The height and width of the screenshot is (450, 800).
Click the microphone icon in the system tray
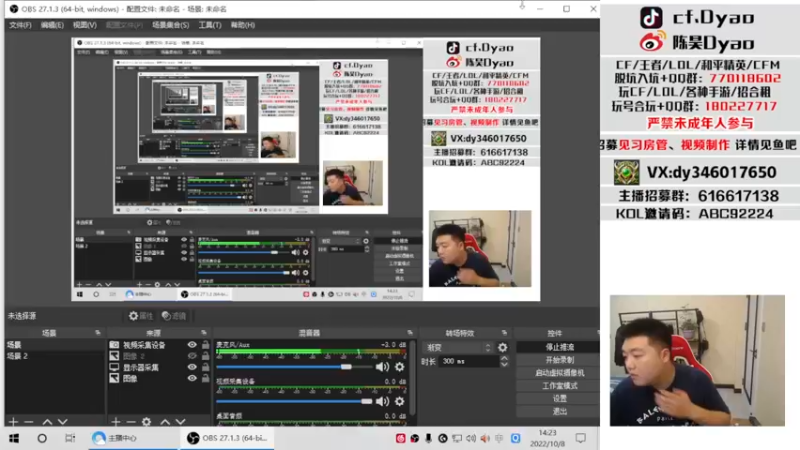tap(429, 438)
